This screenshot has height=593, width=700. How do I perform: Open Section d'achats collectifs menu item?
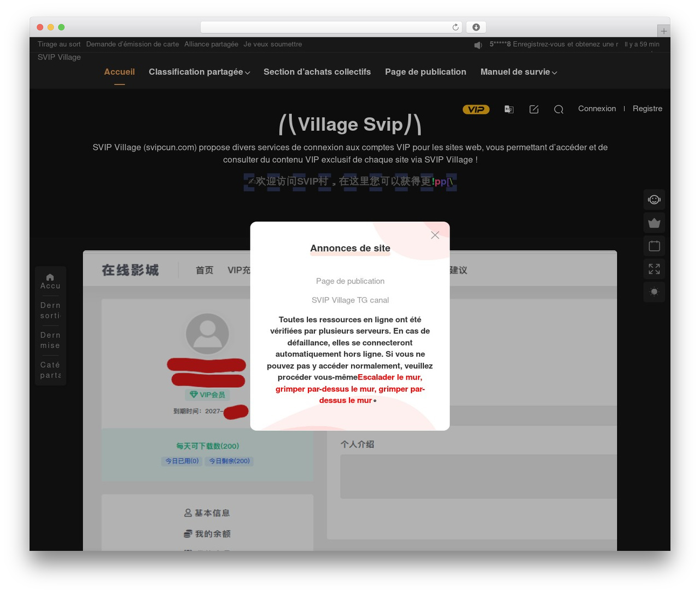pos(317,72)
